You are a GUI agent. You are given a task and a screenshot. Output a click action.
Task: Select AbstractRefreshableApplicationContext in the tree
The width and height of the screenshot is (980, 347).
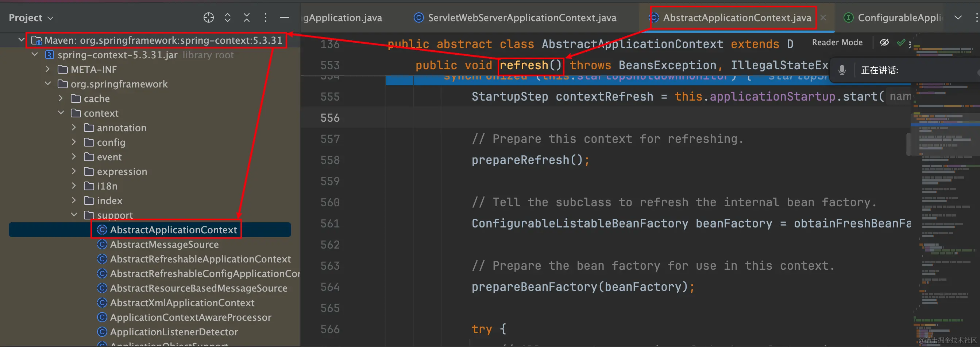[200, 259]
